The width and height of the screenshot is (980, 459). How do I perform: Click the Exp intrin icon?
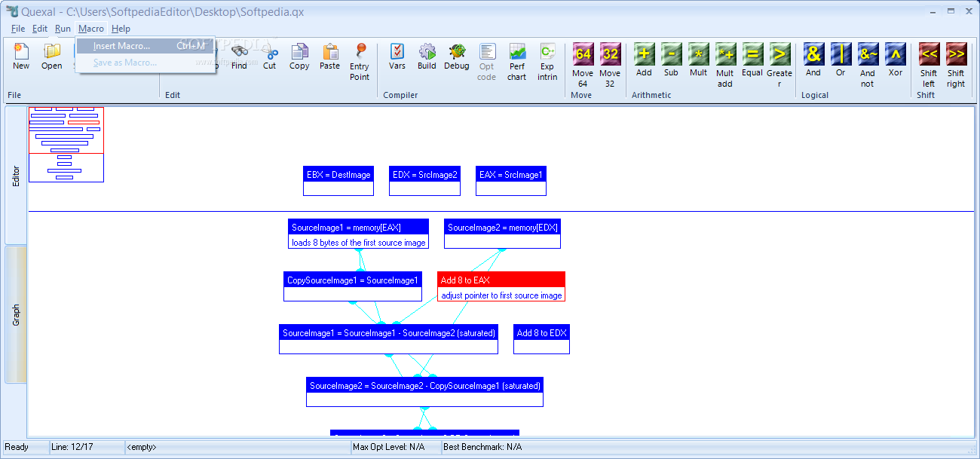547,51
